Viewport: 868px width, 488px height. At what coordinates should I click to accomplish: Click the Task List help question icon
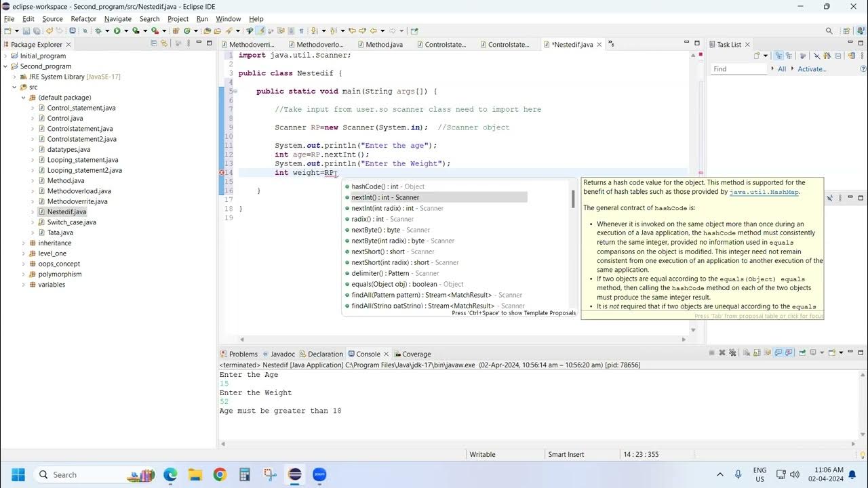[863, 68]
